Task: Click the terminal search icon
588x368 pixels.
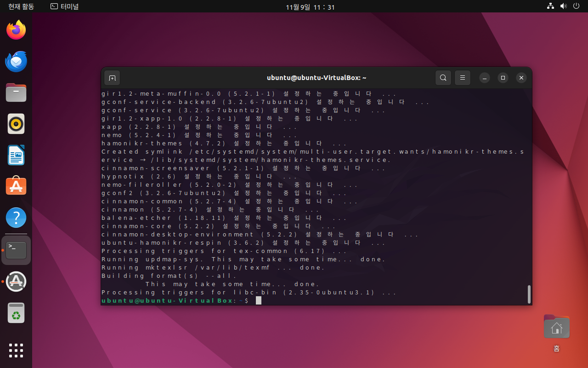Action: coord(443,78)
